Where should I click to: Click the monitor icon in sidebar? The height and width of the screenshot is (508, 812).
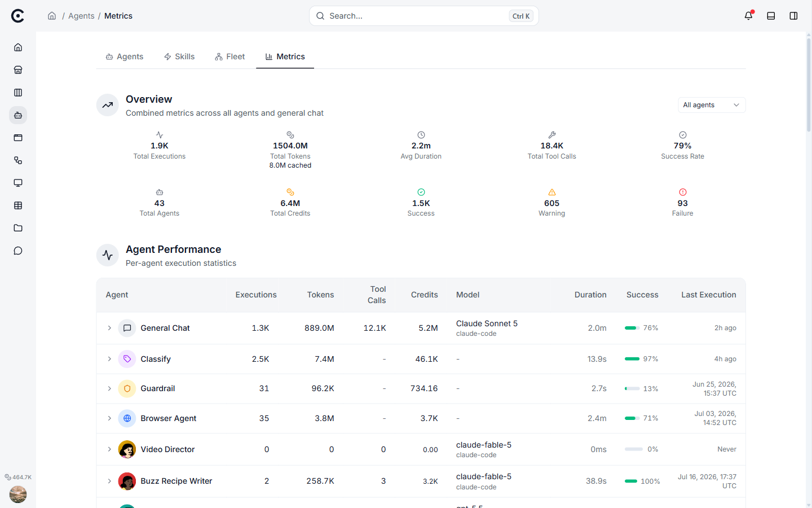[18, 183]
